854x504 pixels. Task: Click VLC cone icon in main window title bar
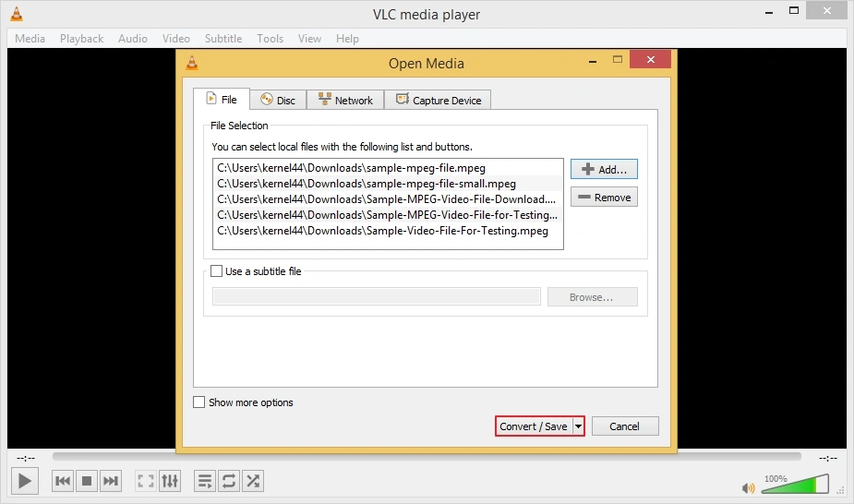click(x=17, y=14)
